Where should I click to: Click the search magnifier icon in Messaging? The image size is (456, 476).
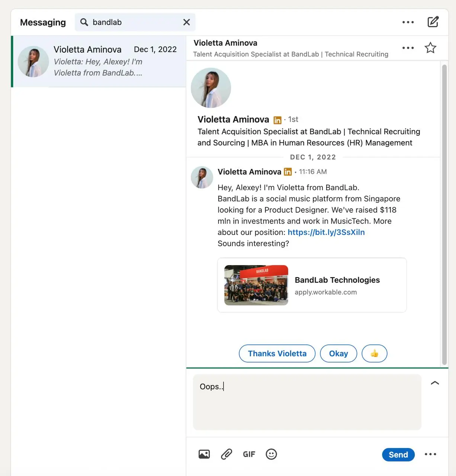[x=84, y=22]
